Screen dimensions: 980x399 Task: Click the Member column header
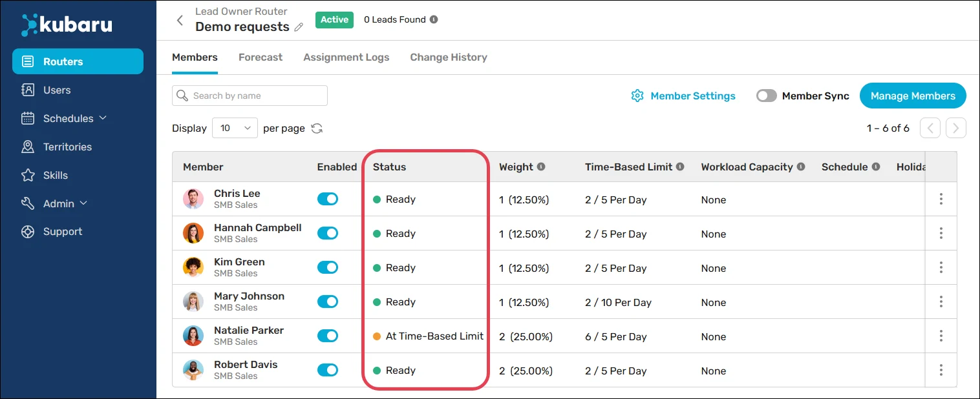(203, 167)
